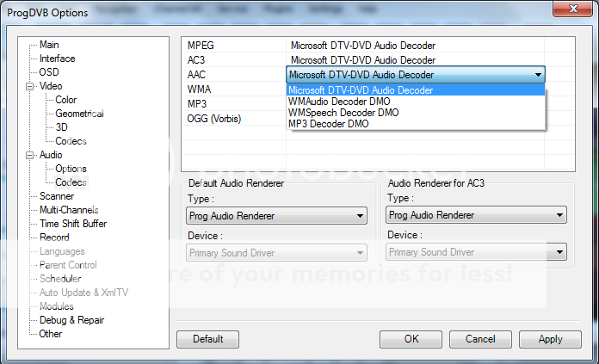Pick Microsoft DTV-DVD Audio Decoder in list

tap(360, 89)
